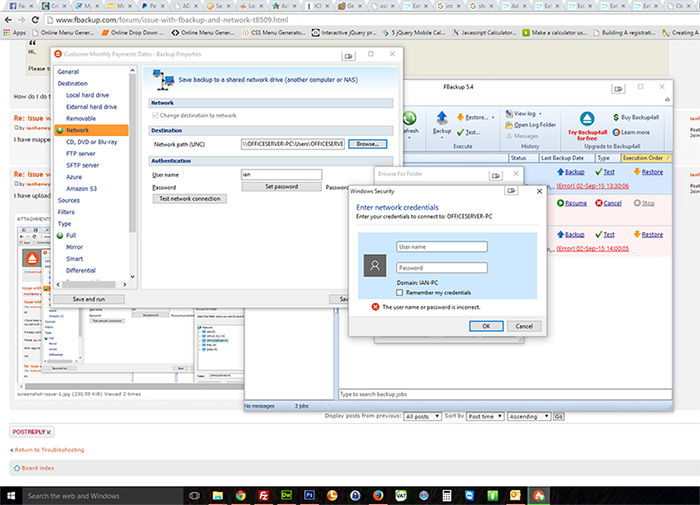Image resolution: width=700 pixels, height=505 pixels.
Task: Sort jobs by Execution Order column
Action: 646,158
